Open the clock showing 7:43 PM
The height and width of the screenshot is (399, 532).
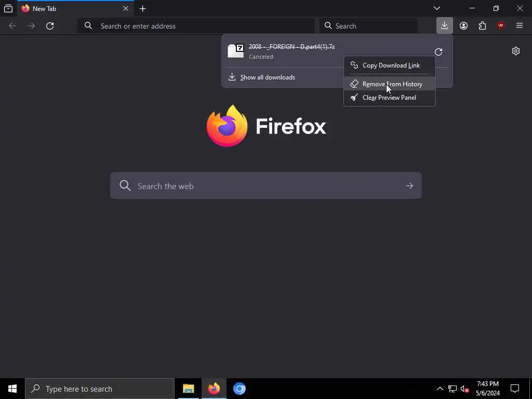click(487, 389)
